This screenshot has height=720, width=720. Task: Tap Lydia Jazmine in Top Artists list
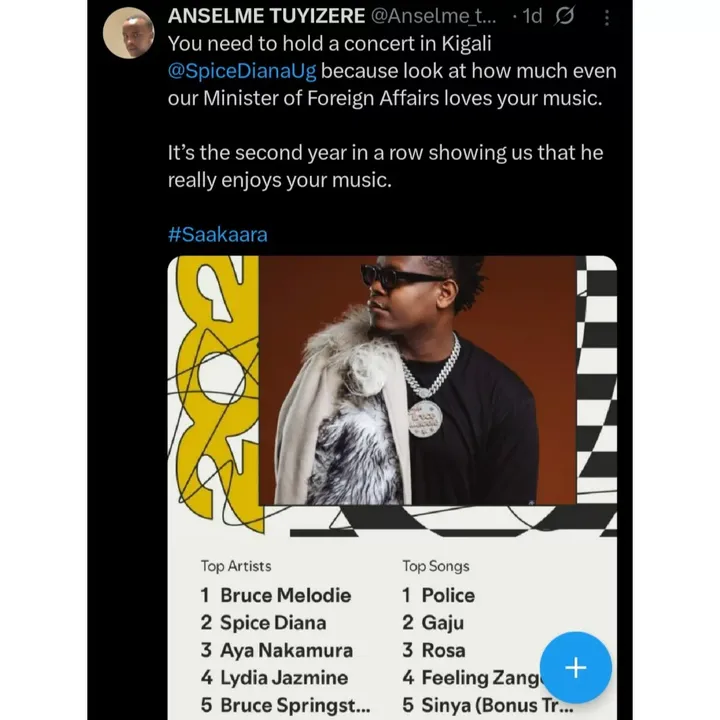(x=284, y=678)
